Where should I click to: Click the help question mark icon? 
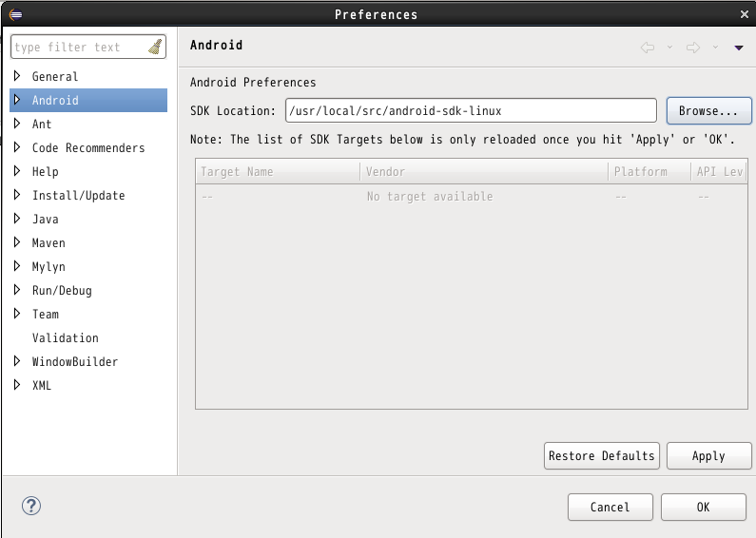[31, 506]
